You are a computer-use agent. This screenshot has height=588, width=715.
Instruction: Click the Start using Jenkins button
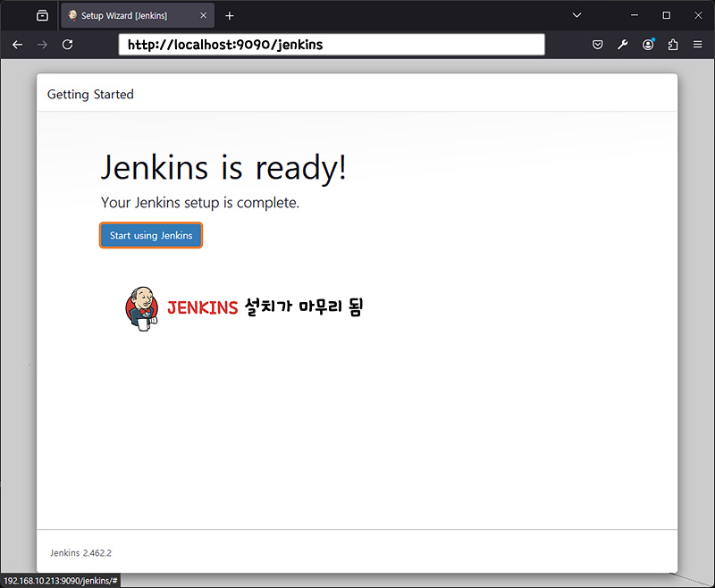[x=151, y=235]
